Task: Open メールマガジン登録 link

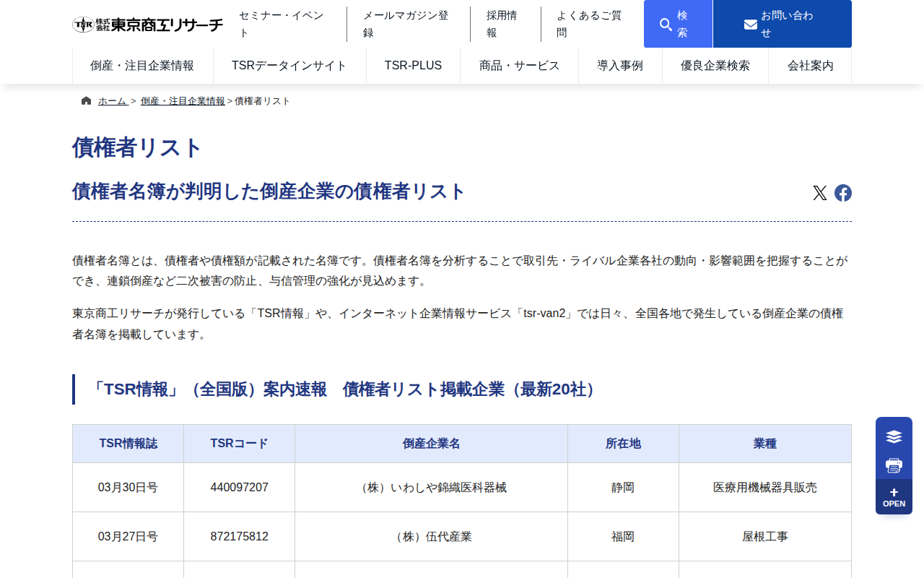Action: pos(408,25)
